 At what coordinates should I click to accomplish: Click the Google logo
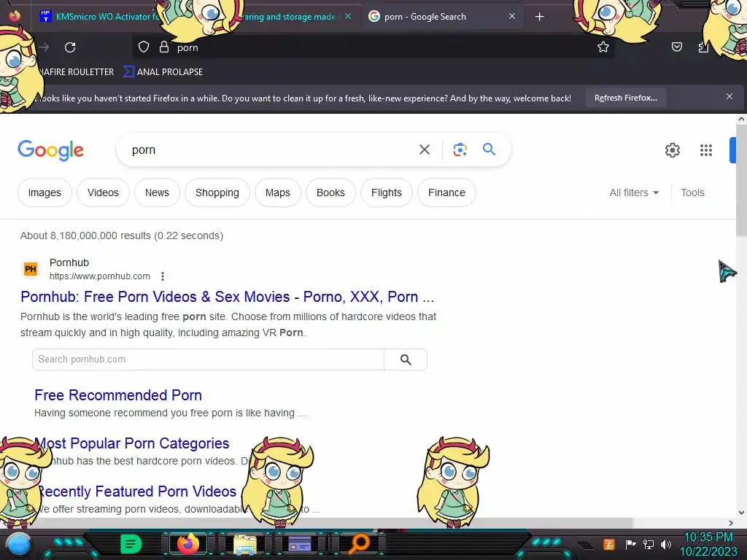[50, 150]
